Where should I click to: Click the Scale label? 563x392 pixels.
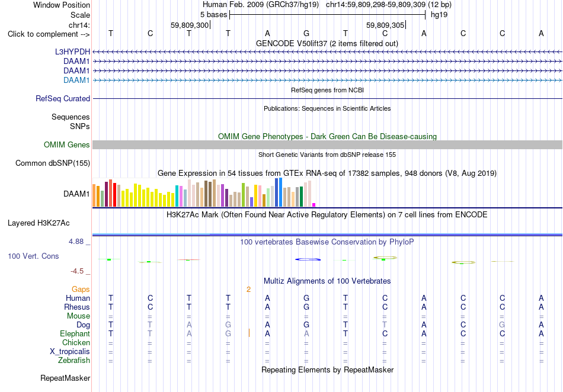[80, 15]
